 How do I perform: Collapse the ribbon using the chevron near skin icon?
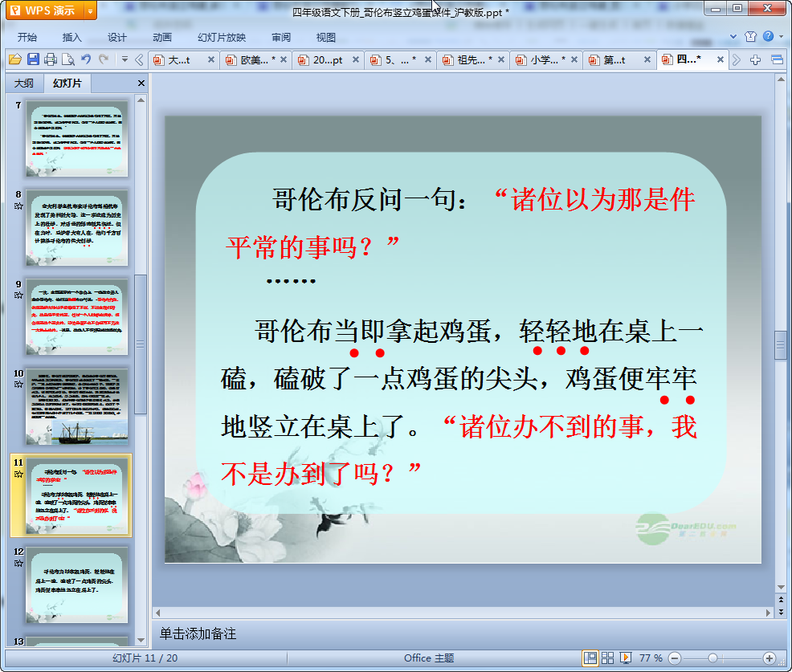click(733, 36)
